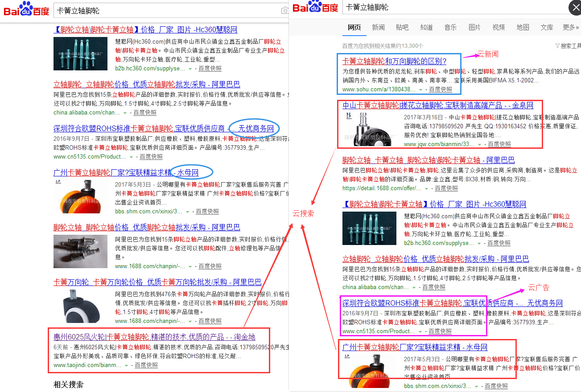This screenshot has height=392, width=581.
Task: Open 百度快照 for www.sohu.com in right pane
Action: pyautogui.click(x=440, y=90)
